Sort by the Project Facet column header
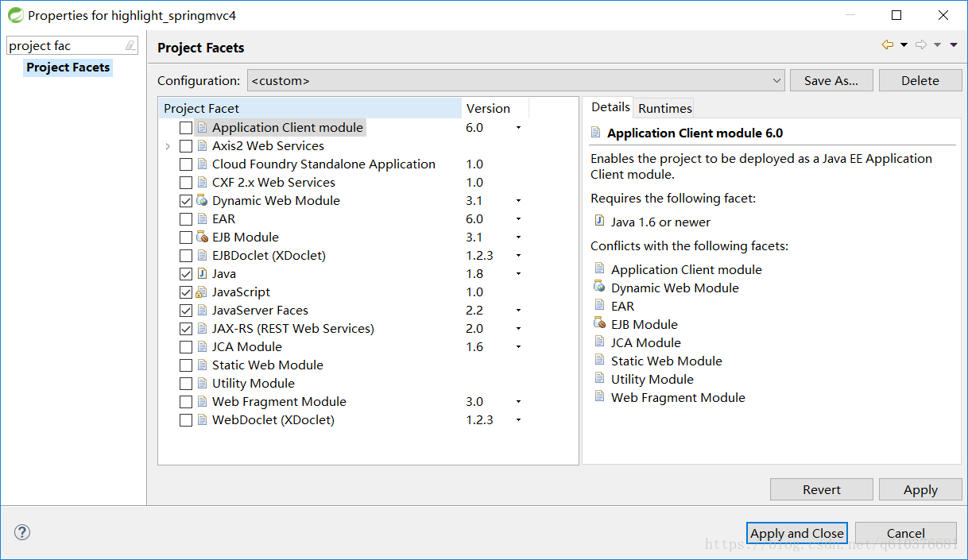 tap(310, 108)
